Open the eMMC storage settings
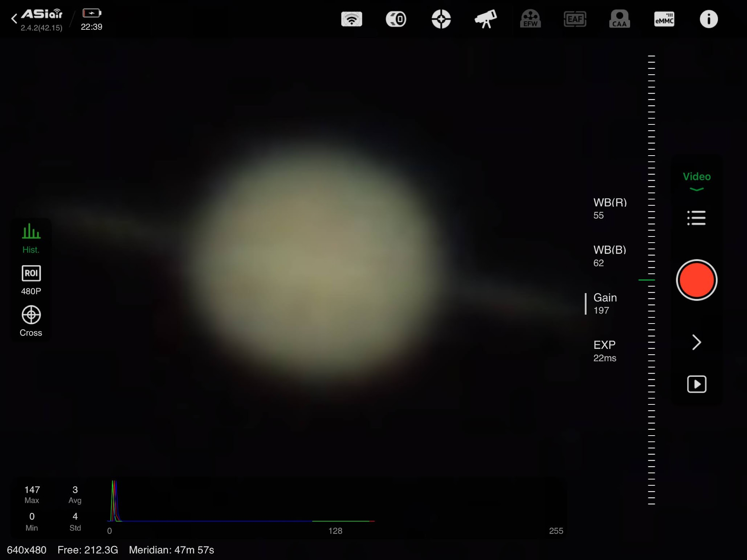The image size is (747, 560). point(664,19)
